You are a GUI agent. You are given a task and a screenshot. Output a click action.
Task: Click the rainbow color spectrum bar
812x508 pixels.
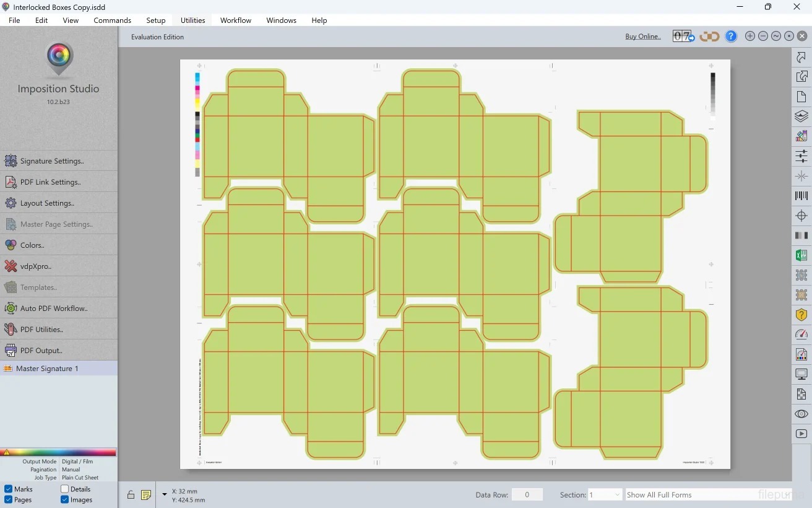(x=59, y=452)
